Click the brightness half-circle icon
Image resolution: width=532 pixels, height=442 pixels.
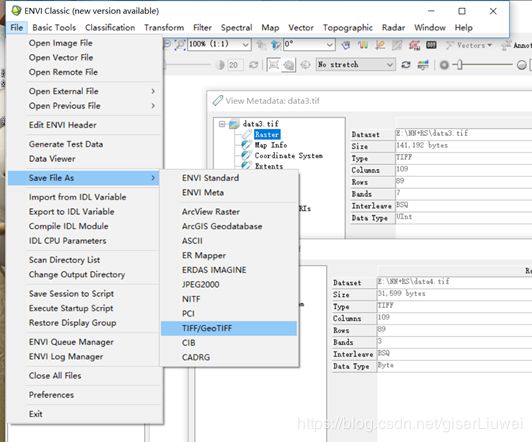point(220,64)
